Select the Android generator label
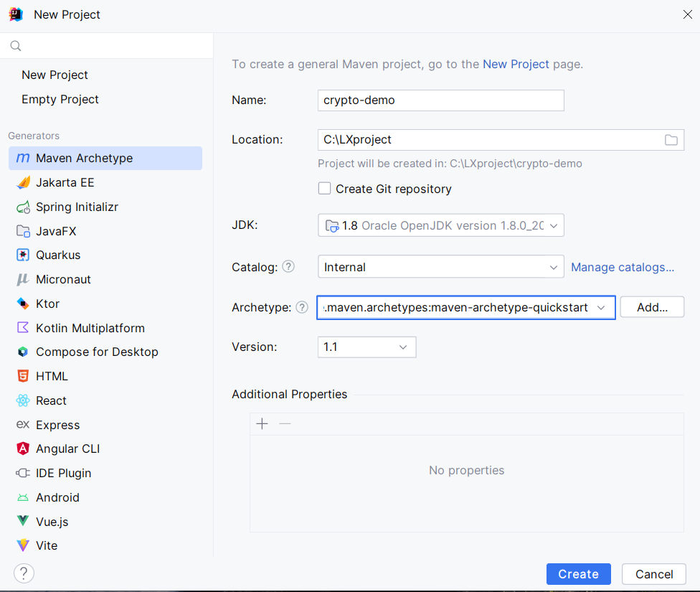 [x=57, y=497]
